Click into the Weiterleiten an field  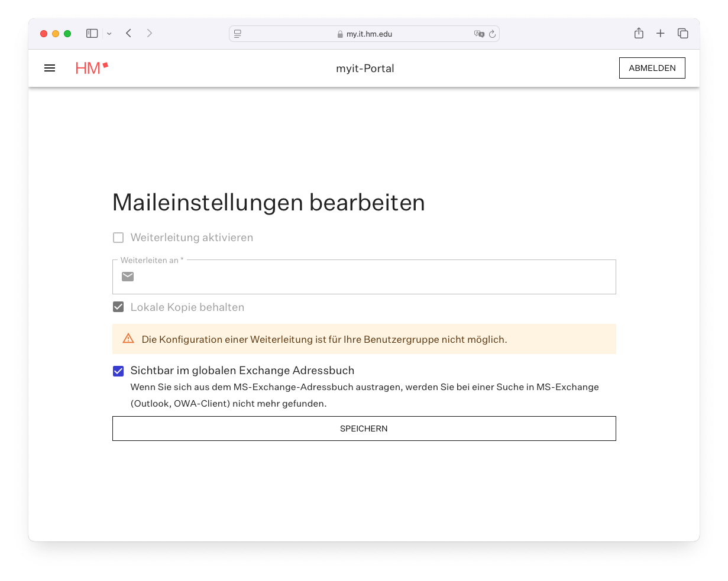pos(373,277)
